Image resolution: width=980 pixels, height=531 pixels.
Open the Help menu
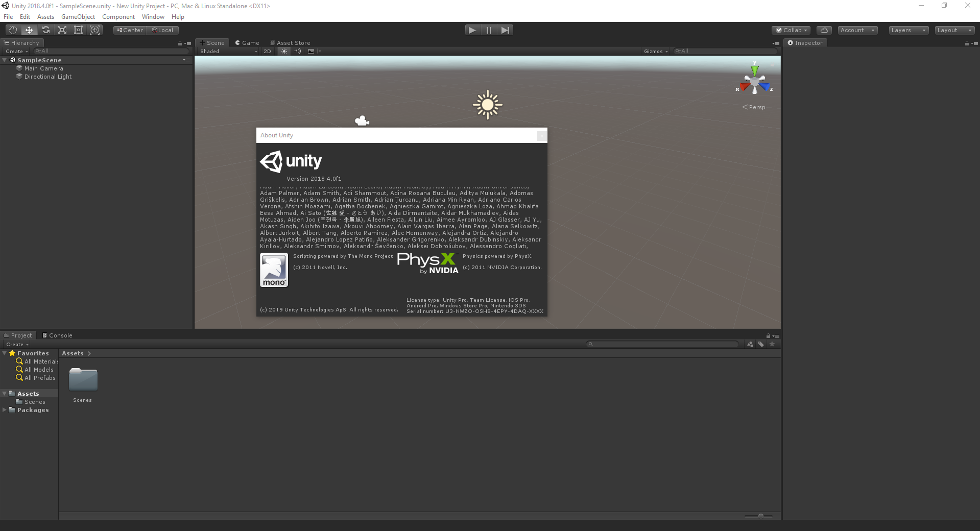[178, 17]
